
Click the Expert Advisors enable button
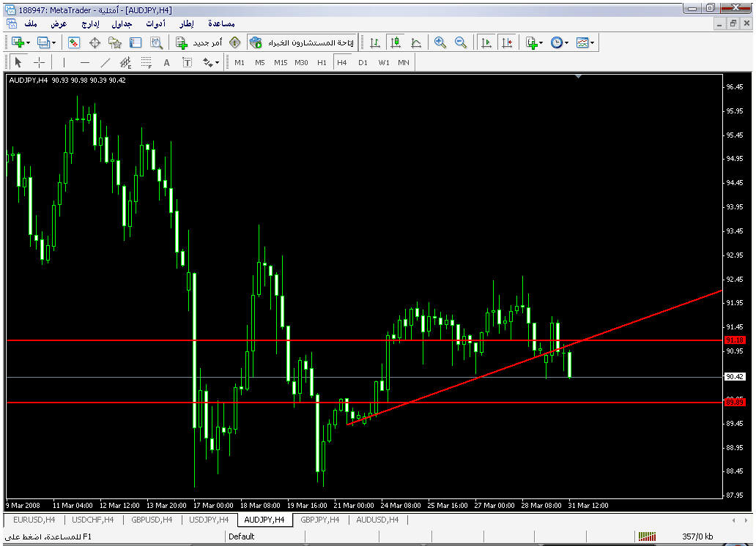coord(302,42)
